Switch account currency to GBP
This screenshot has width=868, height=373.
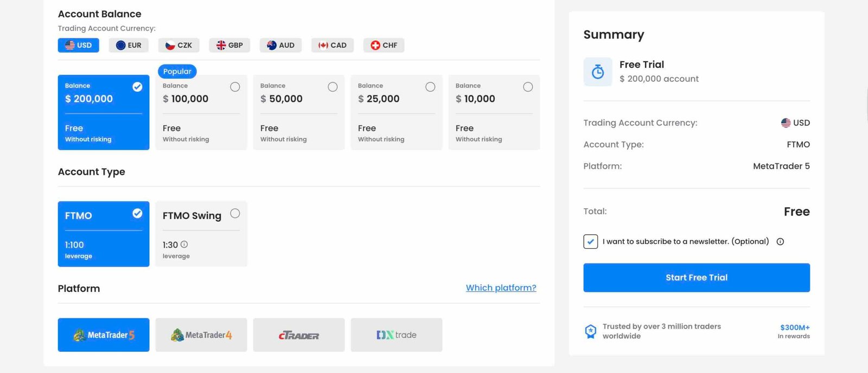pyautogui.click(x=229, y=45)
